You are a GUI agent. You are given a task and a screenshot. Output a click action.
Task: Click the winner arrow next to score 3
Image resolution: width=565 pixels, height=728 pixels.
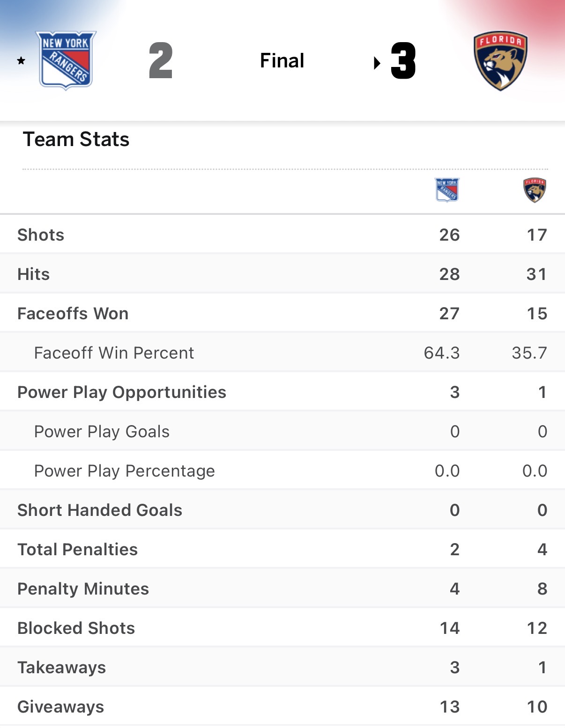[377, 63]
